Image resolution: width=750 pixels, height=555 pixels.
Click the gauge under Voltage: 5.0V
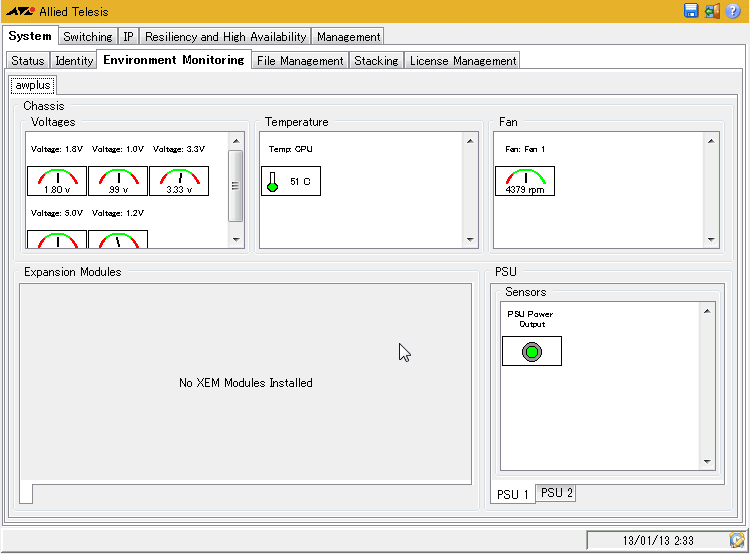[57, 239]
